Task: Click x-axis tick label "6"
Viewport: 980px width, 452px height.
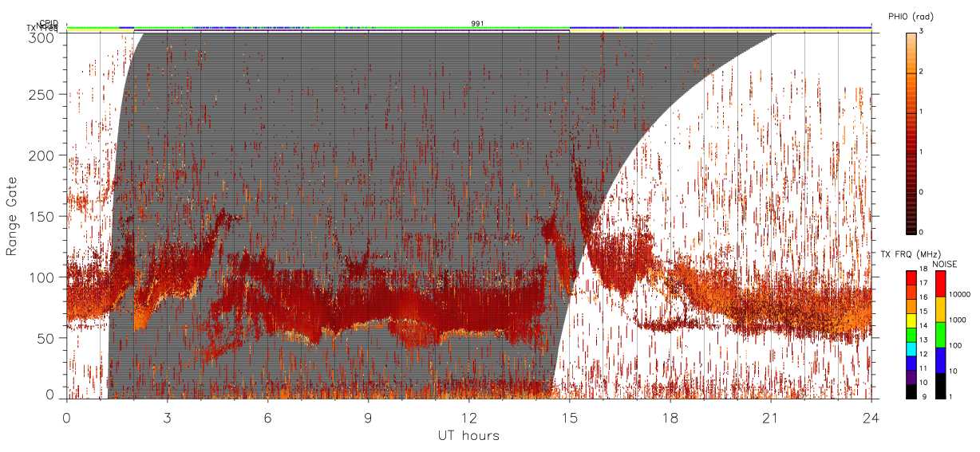Action: click(x=268, y=416)
